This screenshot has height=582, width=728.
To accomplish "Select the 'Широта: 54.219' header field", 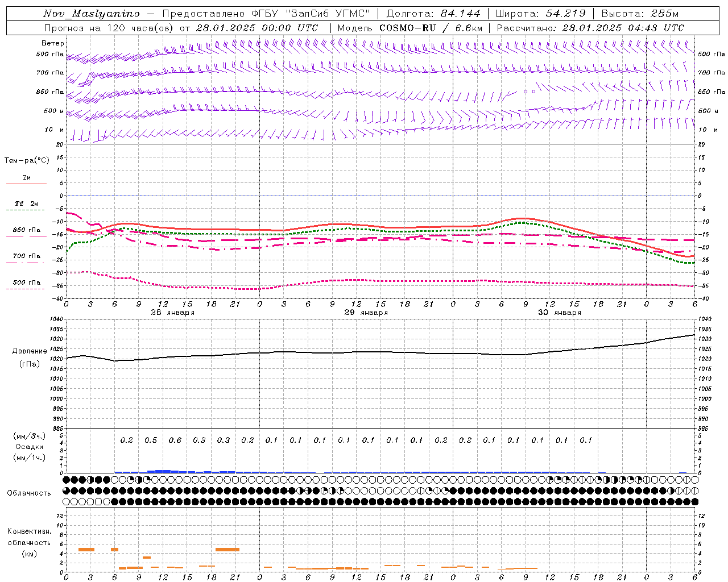I will point(540,14).
